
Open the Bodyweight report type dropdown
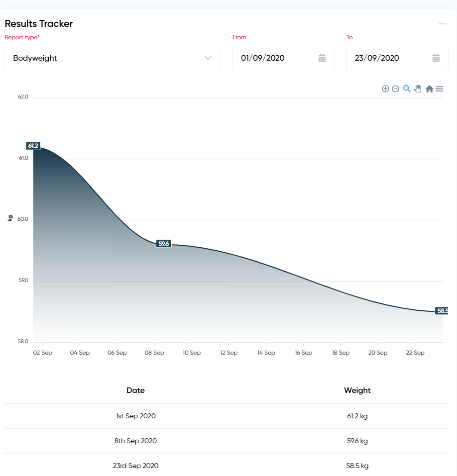(x=112, y=58)
